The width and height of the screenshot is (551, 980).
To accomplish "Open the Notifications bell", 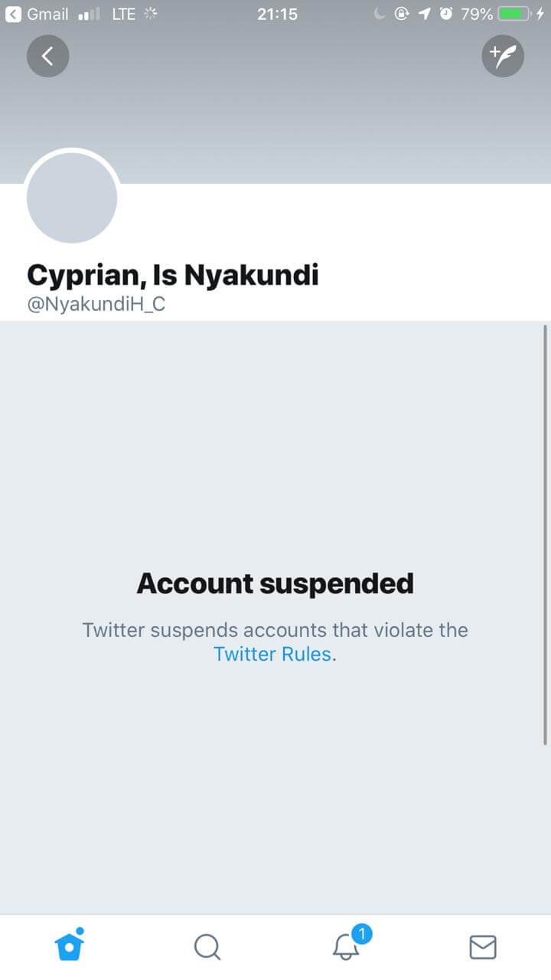I will click(x=346, y=948).
